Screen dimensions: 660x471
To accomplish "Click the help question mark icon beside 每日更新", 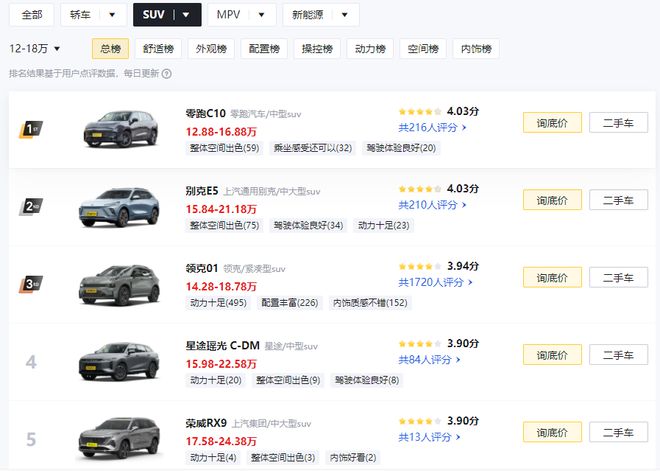I will (167, 74).
